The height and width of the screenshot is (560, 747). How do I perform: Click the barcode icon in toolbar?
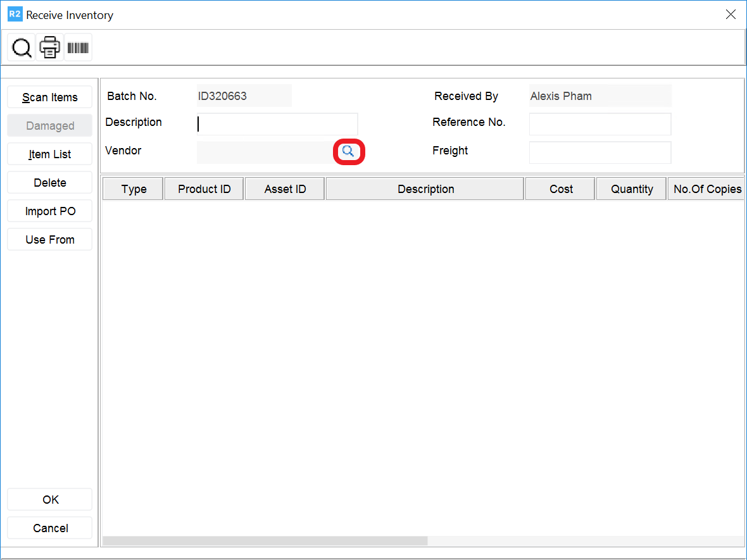[x=78, y=47]
